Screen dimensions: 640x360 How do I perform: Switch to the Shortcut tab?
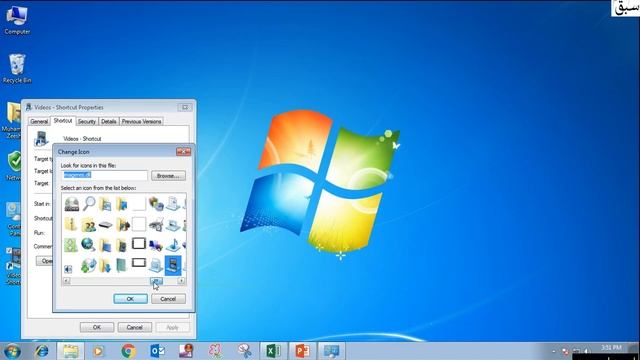pyautogui.click(x=62, y=120)
